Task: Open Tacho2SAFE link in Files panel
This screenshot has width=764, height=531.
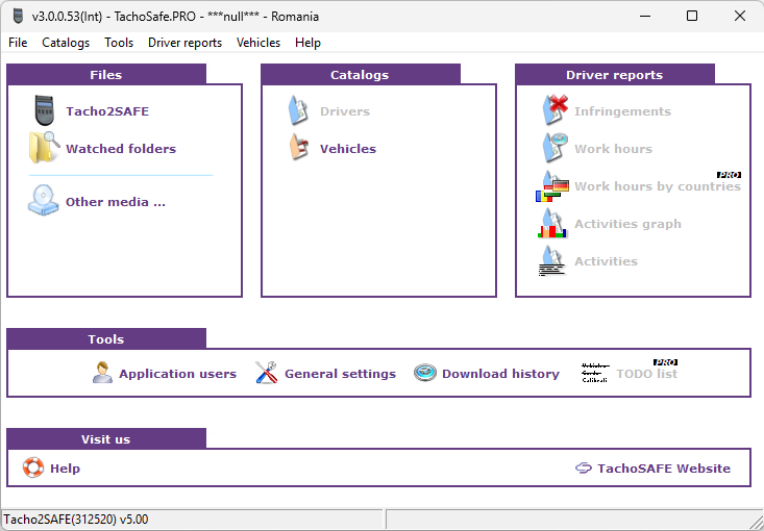Action: point(108,112)
